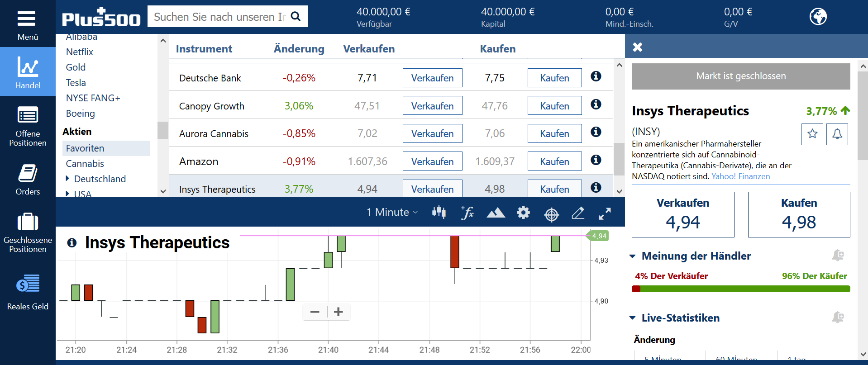Click info icon beside chart title
The width and height of the screenshot is (868, 365).
click(72, 243)
